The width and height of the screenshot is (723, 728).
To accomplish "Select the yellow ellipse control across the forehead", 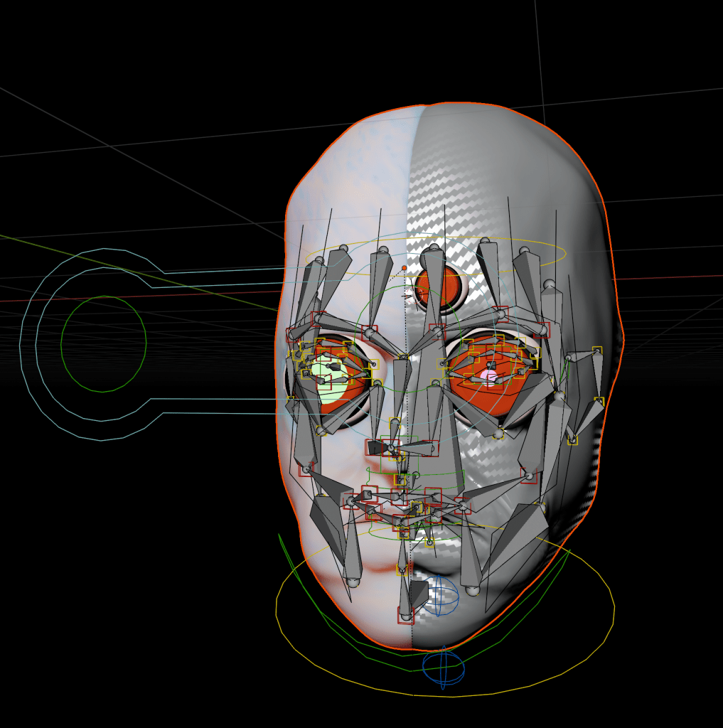I will click(x=566, y=252).
